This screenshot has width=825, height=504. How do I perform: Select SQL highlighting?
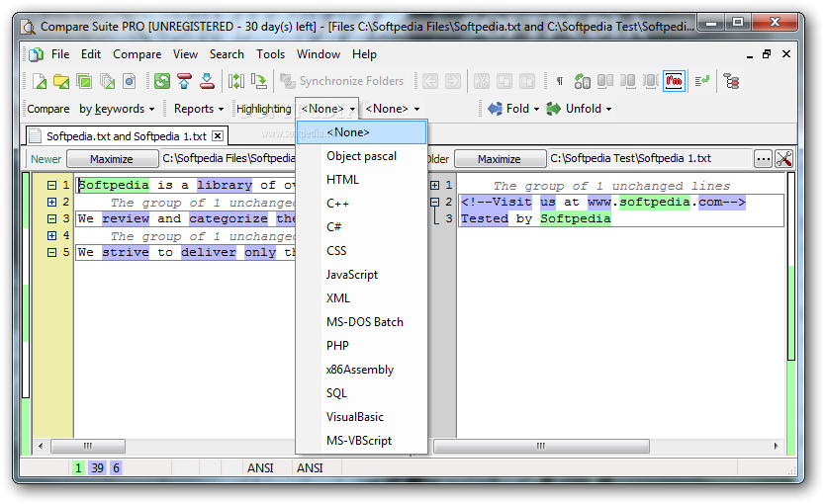coord(361,393)
